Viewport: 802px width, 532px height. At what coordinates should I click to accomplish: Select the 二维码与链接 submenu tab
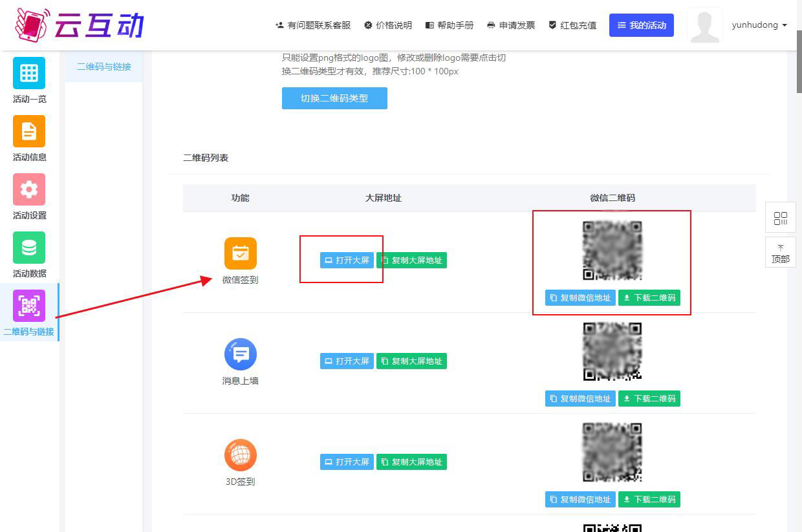coord(104,67)
